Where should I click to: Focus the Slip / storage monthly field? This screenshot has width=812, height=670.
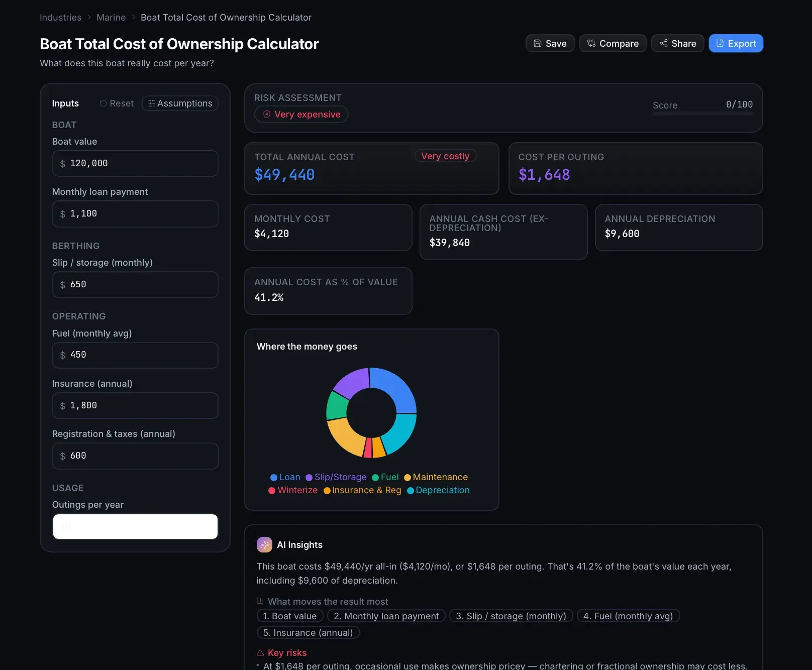click(135, 284)
